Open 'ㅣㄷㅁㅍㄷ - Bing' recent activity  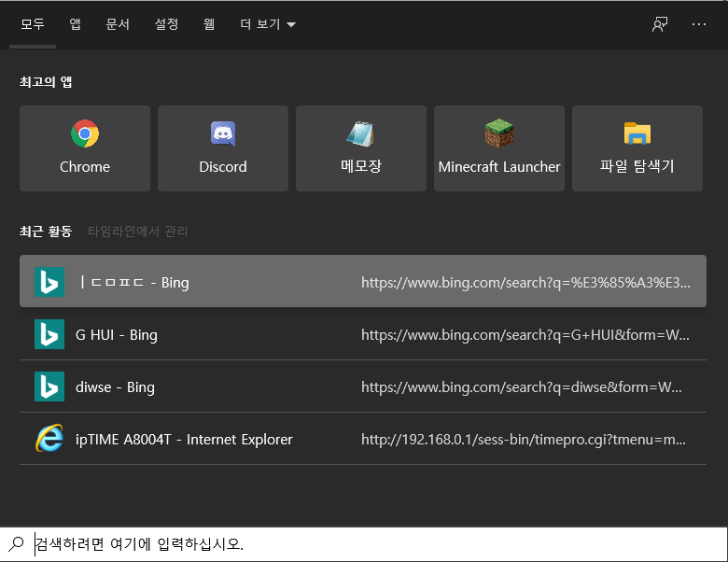[363, 281]
